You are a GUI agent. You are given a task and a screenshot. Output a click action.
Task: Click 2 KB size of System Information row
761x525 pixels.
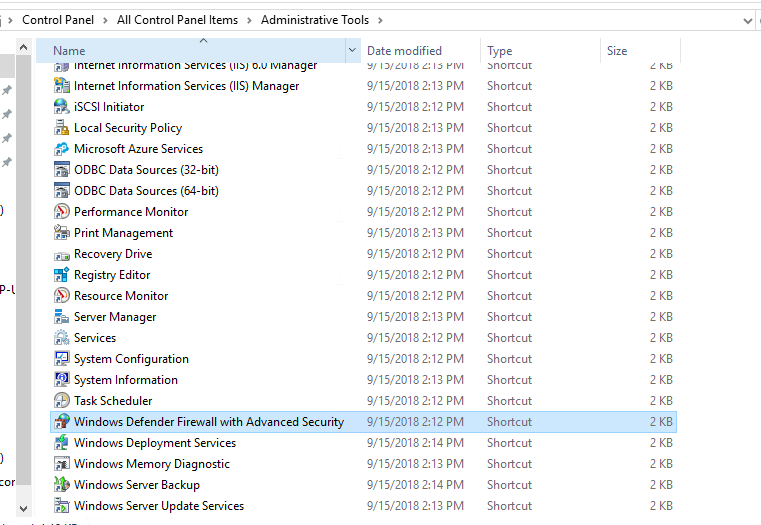point(661,380)
